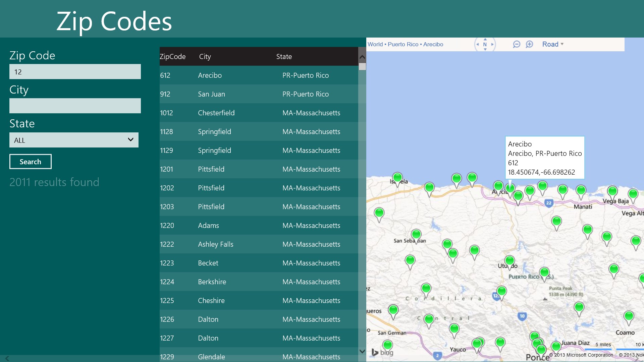The image size is (644, 362).
Task: Click results list scroll up arrow
Action: (x=362, y=57)
